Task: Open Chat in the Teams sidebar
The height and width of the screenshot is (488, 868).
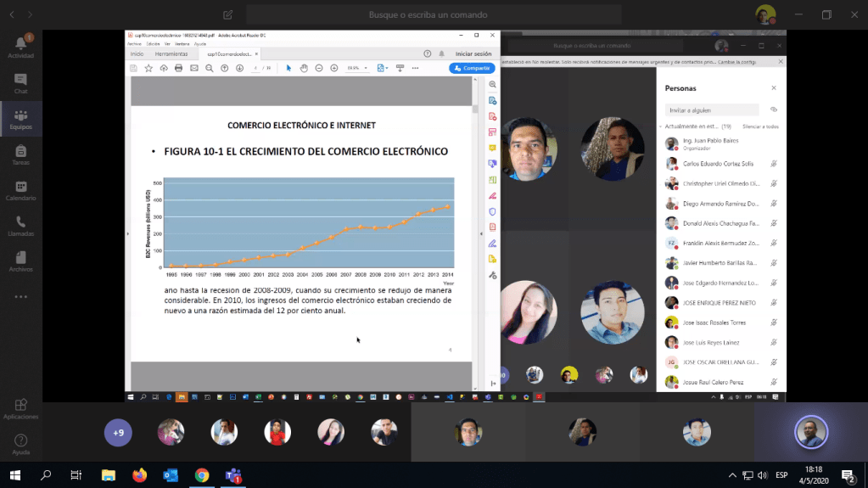Action: pos(20,82)
